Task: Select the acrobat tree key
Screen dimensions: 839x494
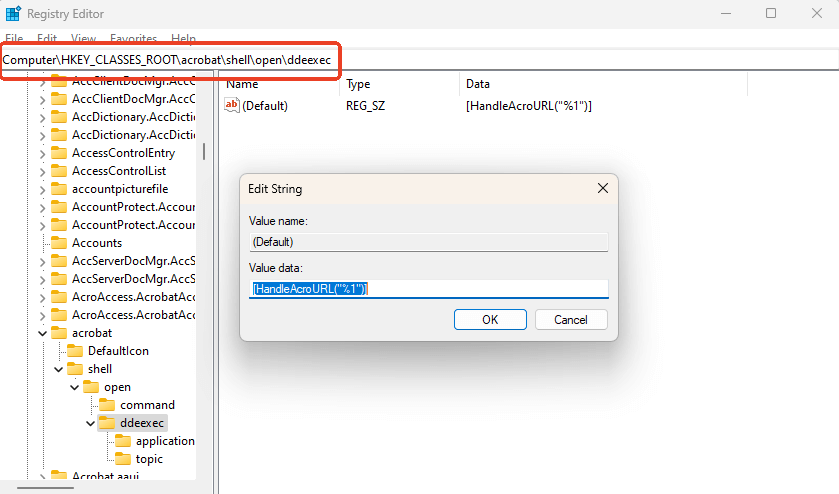Action: point(92,333)
